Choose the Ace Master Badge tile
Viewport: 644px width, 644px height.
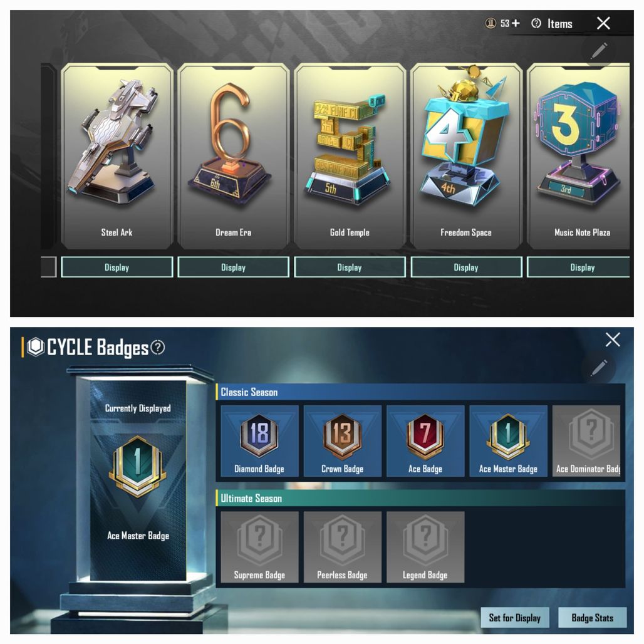pyautogui.click(x=508, y=440)
